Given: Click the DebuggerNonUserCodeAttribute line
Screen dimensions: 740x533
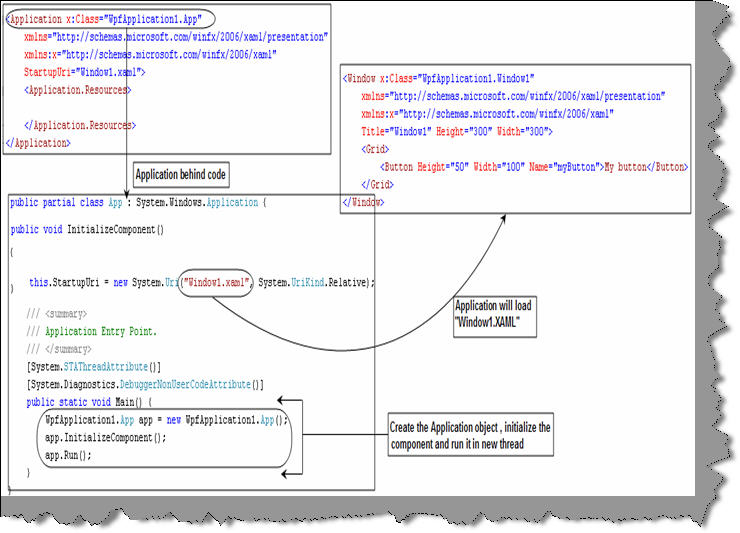Looking at the screenshot, I should [x=145, y=384].
